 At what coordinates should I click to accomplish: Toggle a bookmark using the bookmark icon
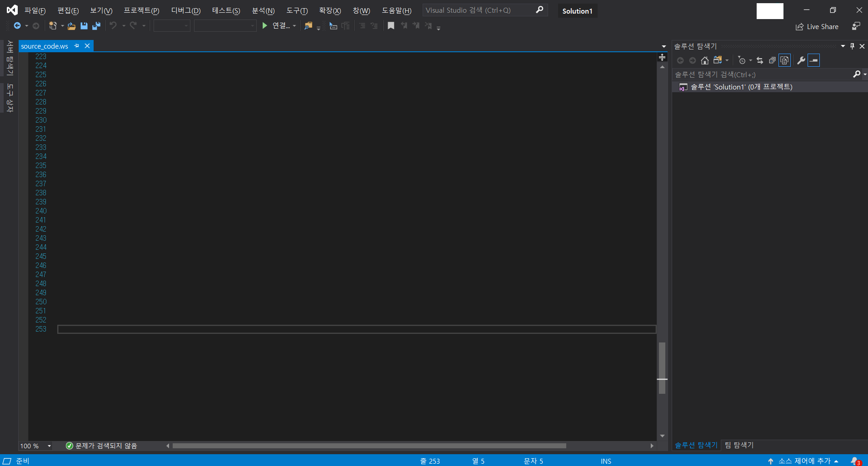(x=391, y=26)
